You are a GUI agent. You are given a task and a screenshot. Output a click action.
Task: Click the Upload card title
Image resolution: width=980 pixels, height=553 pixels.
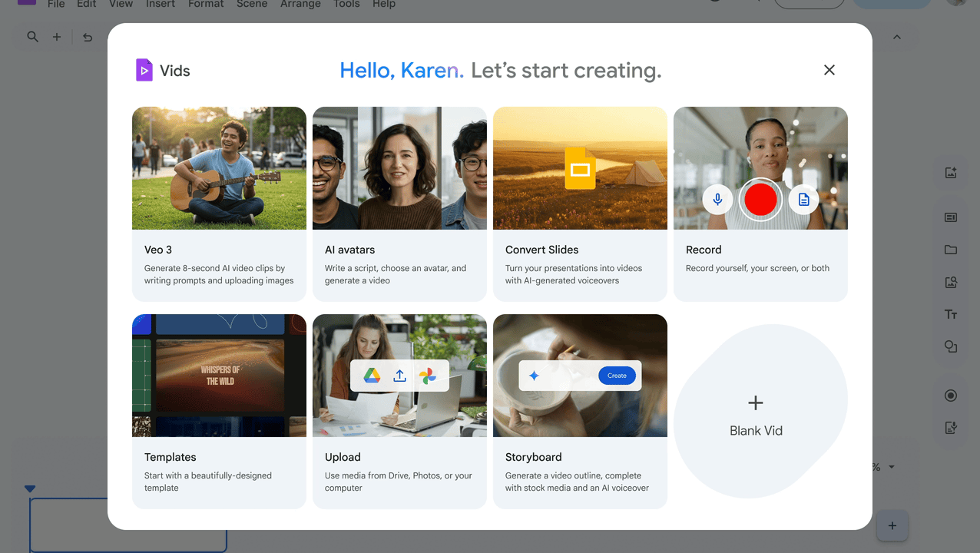tap(343, 457)
